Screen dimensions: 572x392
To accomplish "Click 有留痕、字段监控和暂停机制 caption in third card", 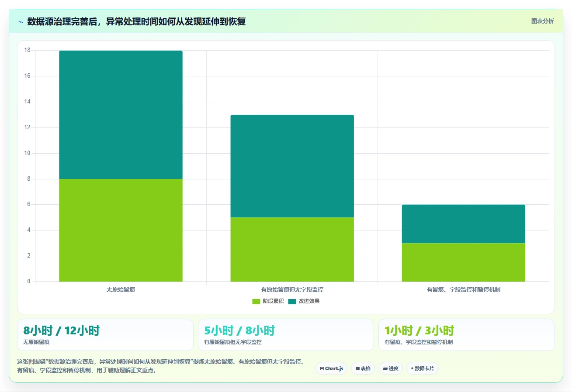I will tap(419, 342).
